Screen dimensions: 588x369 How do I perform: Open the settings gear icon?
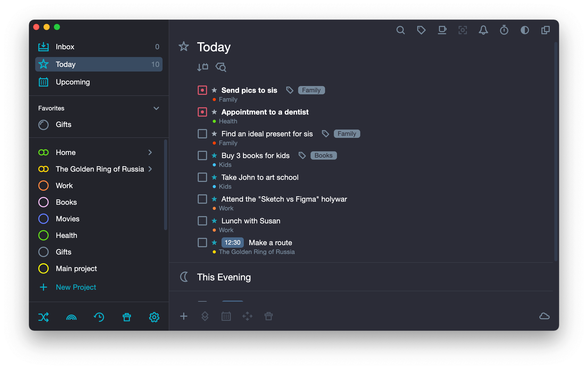coord(154,317)
